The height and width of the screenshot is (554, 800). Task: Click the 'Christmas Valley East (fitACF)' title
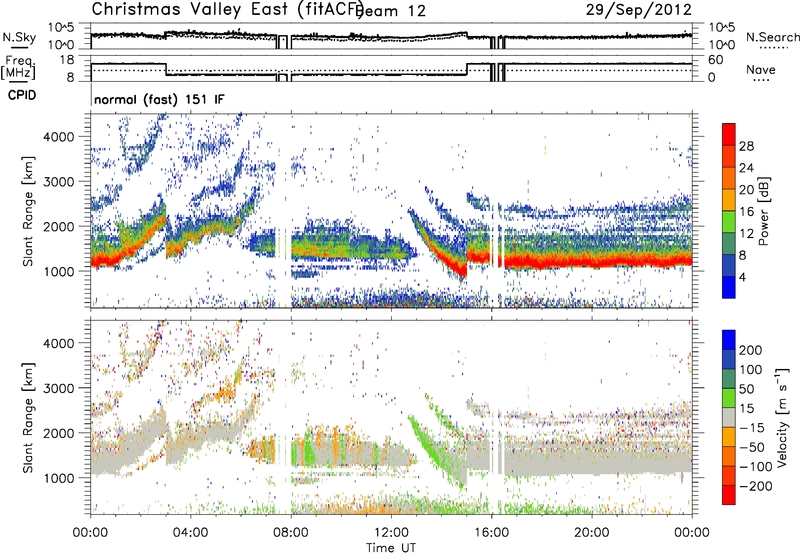point(227,10)
